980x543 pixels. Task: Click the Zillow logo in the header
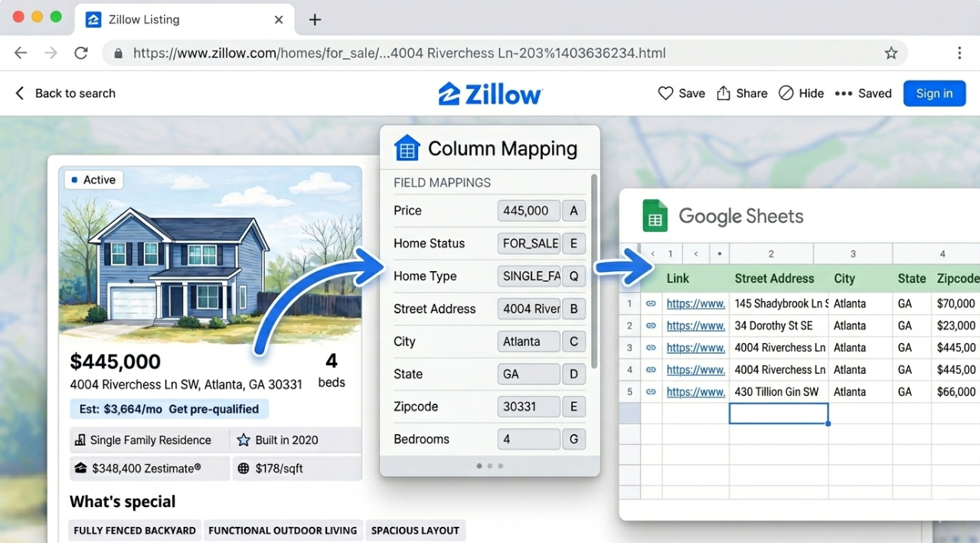pyautogui.click(x=490, y=93)
